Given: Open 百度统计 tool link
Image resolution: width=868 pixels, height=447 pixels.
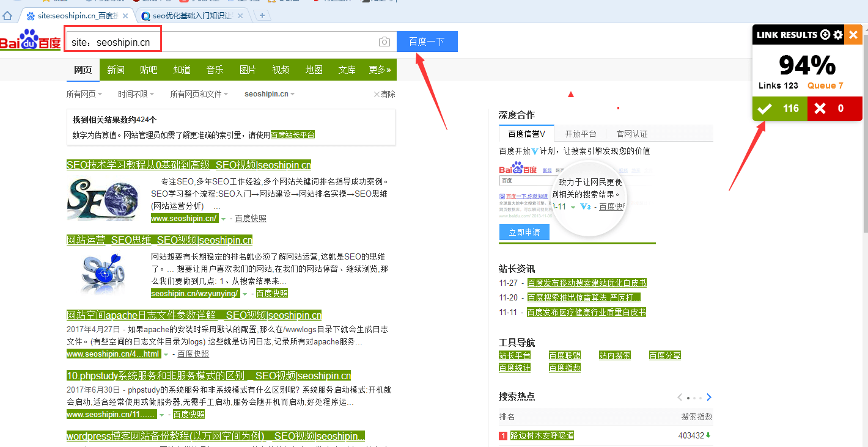Looking at the screenshot, I should (515, 368).
